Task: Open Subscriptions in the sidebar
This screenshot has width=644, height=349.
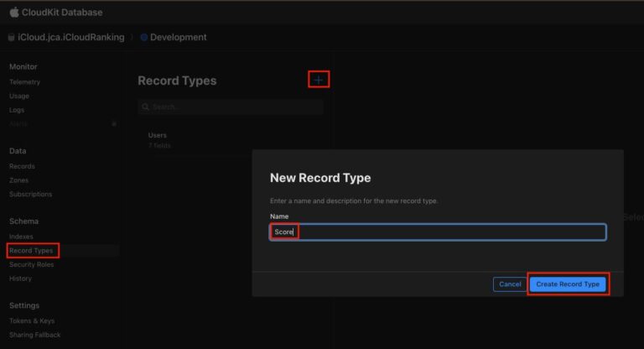Action: click(31, 195)
